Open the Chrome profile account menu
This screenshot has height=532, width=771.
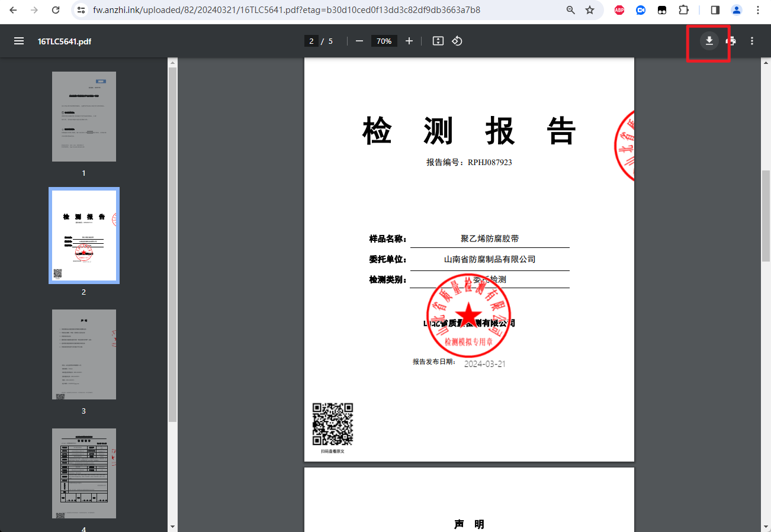(736, 10)
